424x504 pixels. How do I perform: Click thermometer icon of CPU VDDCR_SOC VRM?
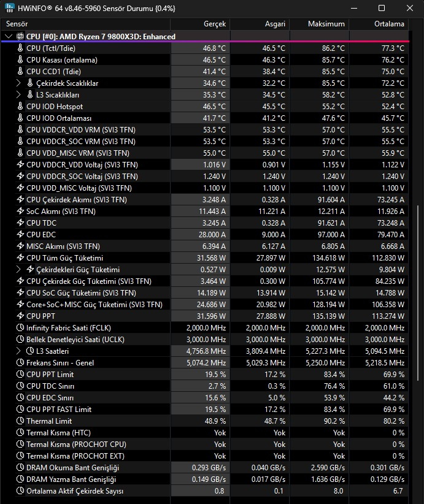click(x=20, y=141)
